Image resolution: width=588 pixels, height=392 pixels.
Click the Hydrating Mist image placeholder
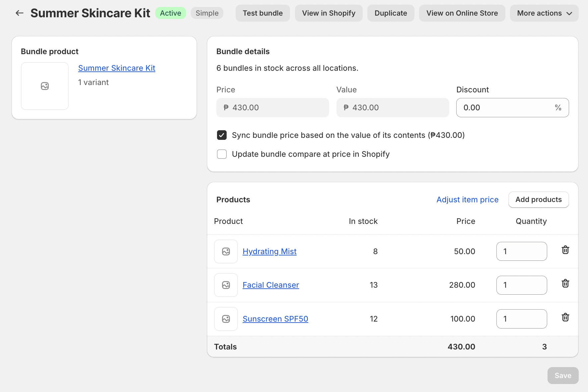point(226,251)
